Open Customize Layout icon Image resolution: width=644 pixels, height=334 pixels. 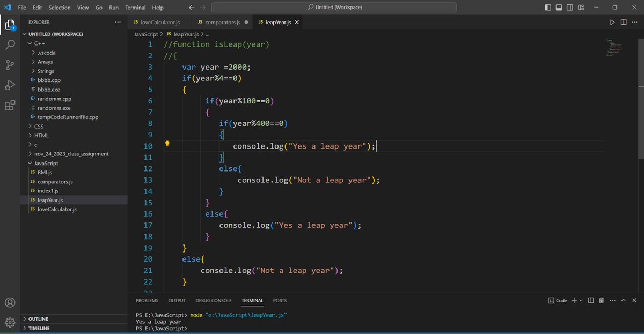[581, 8]
